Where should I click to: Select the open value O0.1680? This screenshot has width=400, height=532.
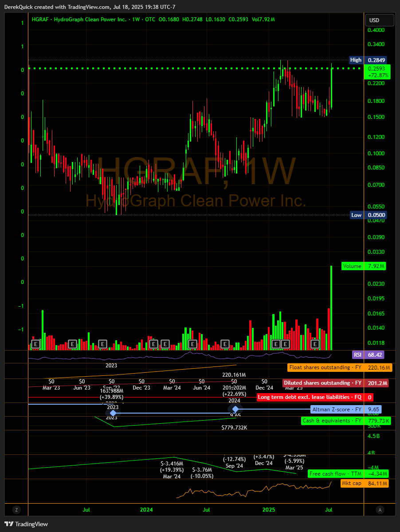point(169,20)
